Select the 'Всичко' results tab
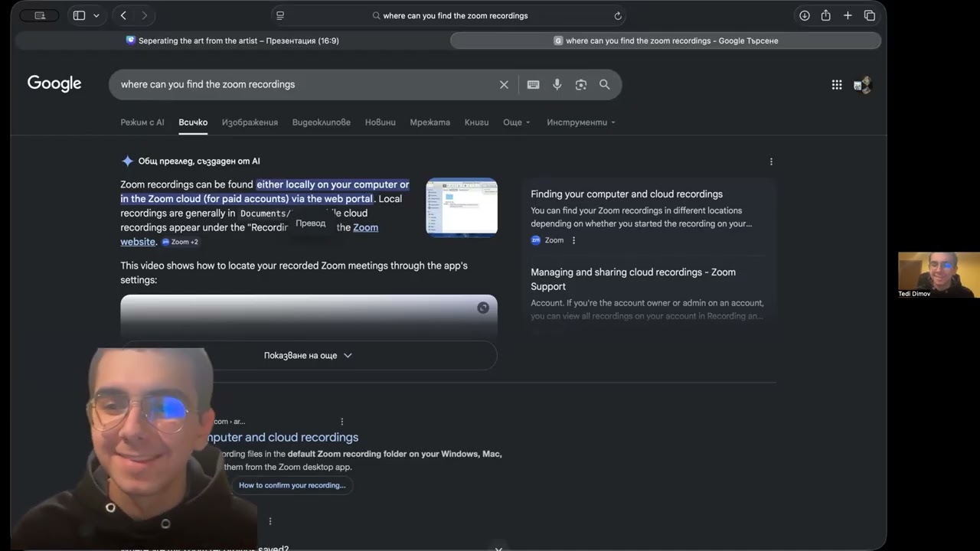980x551 pixels. click(x=193, y=122)
